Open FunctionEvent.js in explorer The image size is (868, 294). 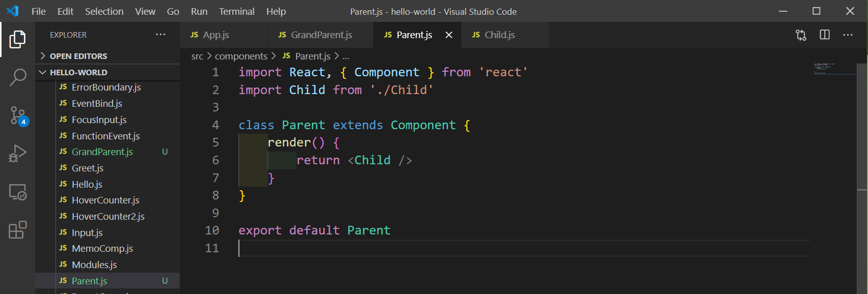(x=107, y=136)
